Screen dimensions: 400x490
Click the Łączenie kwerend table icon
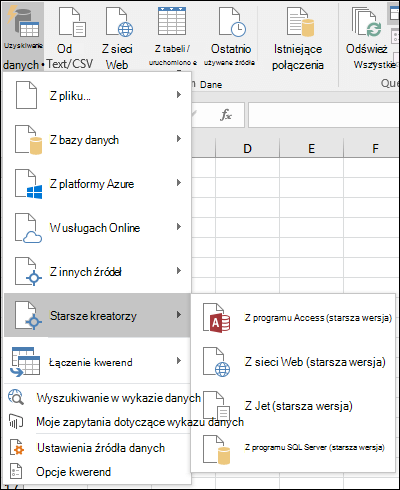25,362
